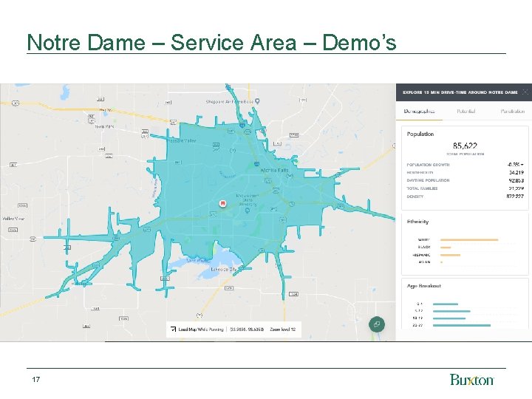Image resolution: width=532 pixels, height=399 pixels.
Task: Click the Load Map While Panning label
Action: coord(201,329)
